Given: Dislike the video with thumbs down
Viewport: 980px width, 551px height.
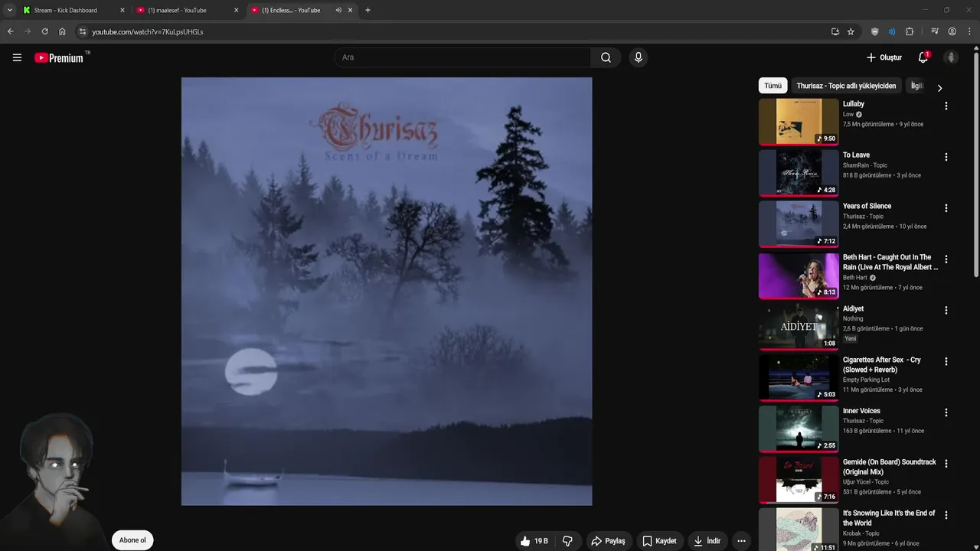Looking at the screenshot, I should pos(567,541).
